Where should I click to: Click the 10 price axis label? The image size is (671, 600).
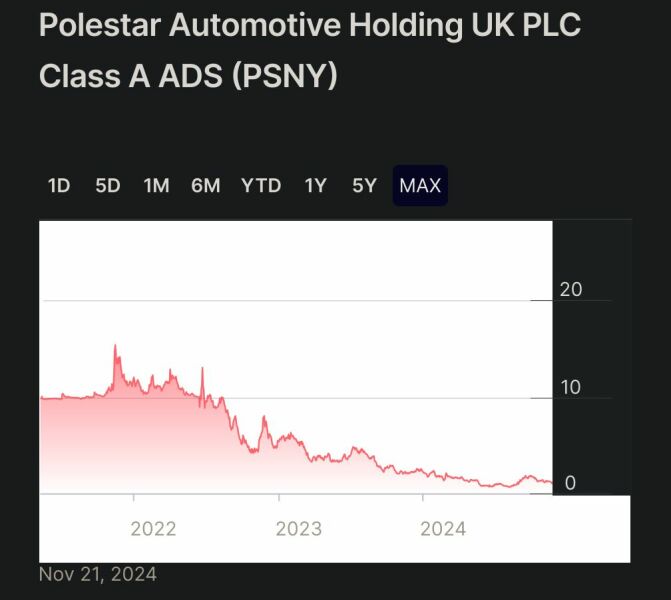coord(571,387)
